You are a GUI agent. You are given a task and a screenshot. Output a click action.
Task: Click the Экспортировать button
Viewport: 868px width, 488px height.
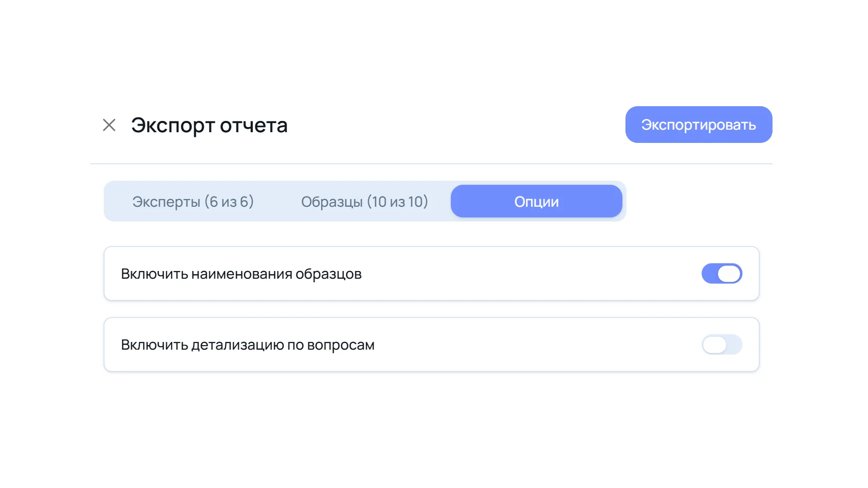pyautogui.click(x=698, y=125)
